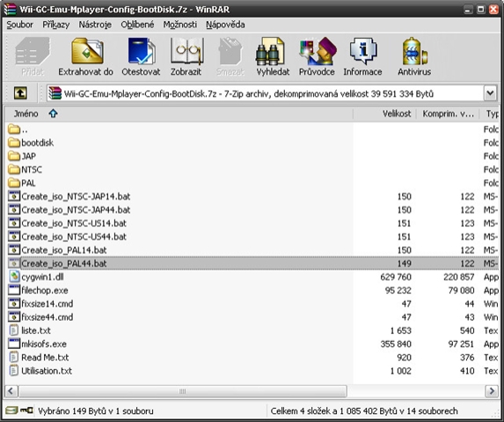Viewport: 504px width, 422px height.
Task: Select Read Me.txt file name
Action: (45, 357)
